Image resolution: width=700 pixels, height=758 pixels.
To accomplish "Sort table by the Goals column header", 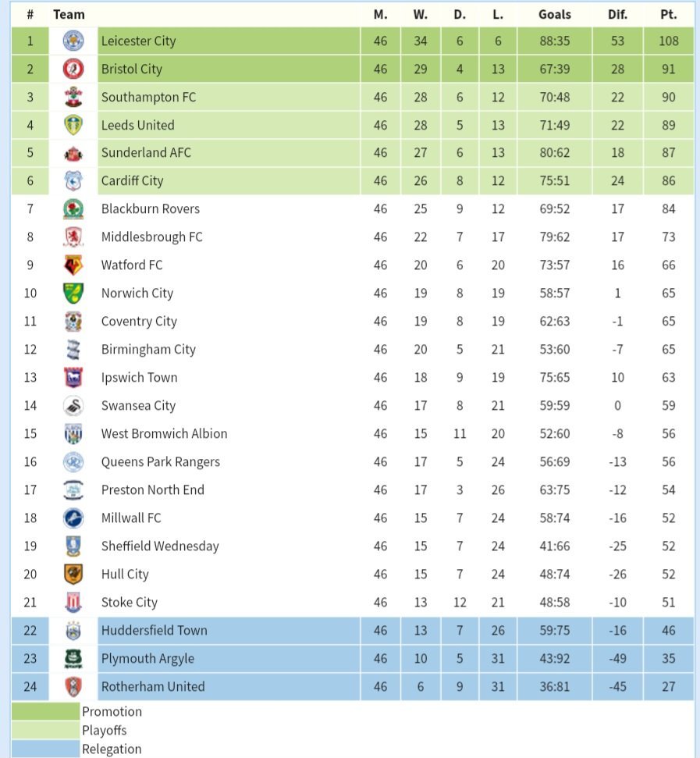I will (x=555, y=15).
